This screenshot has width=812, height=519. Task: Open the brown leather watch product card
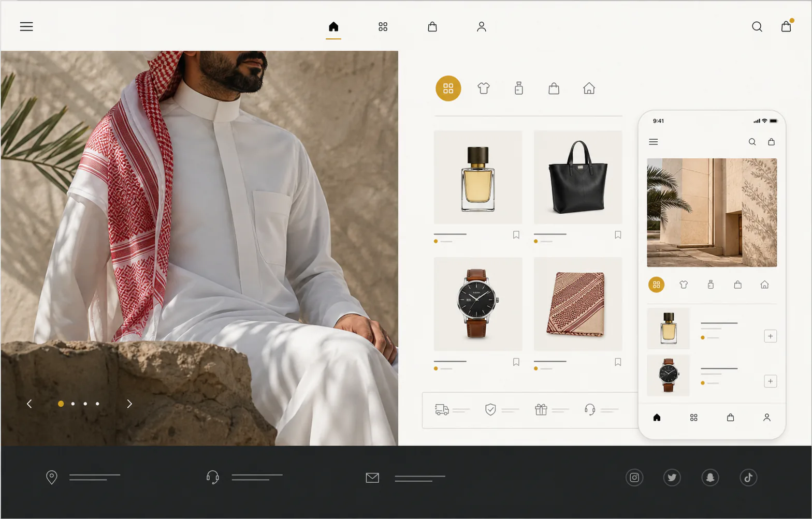(x=478, y=304)
